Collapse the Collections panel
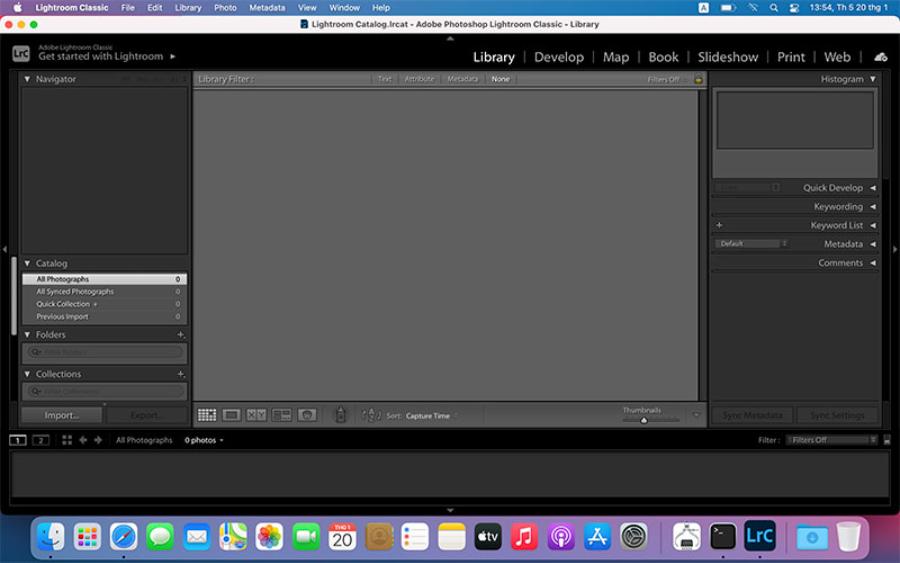Screen dimensions: 900x563 click(x=27, y=374)
